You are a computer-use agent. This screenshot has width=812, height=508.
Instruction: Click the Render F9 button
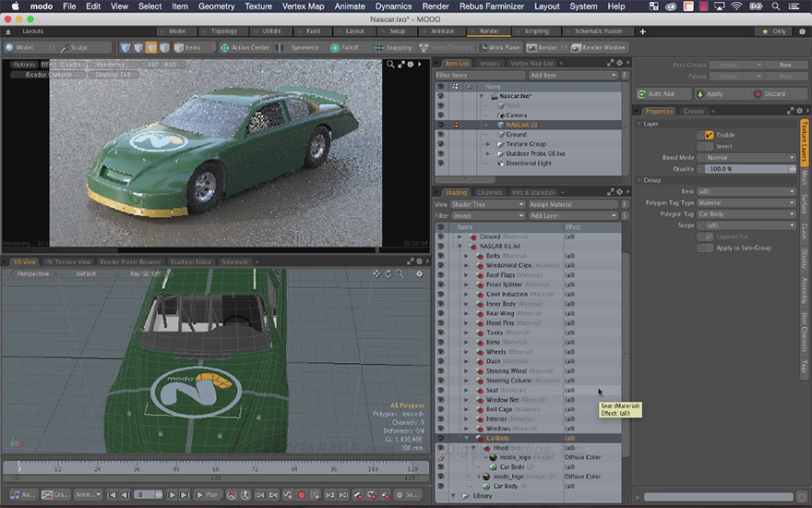point(547,48)
